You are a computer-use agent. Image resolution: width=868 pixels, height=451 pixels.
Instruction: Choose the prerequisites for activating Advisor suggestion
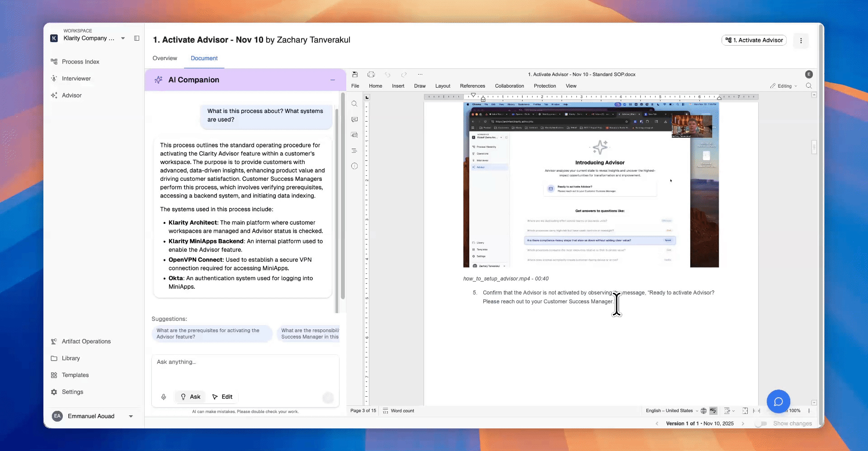coord(212,334)
